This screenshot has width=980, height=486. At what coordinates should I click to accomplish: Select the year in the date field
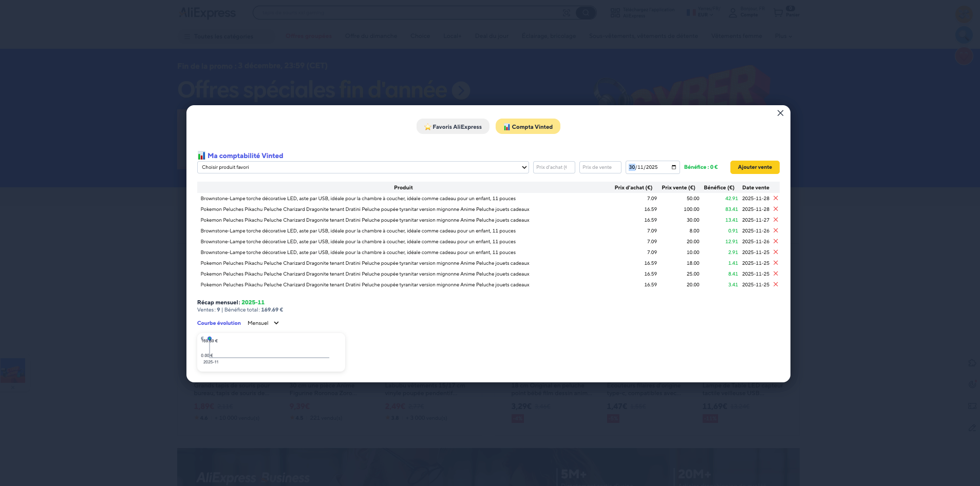coord(652,167)
